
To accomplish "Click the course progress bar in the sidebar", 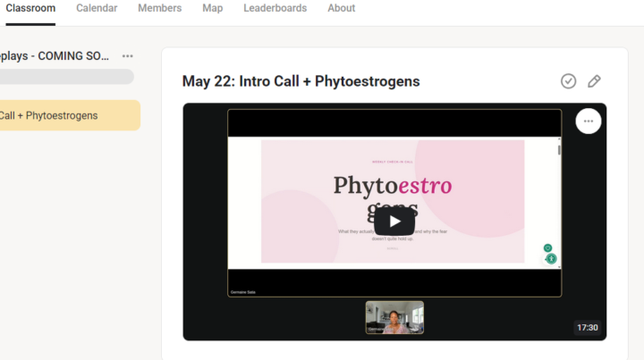I will coord(66,77).
